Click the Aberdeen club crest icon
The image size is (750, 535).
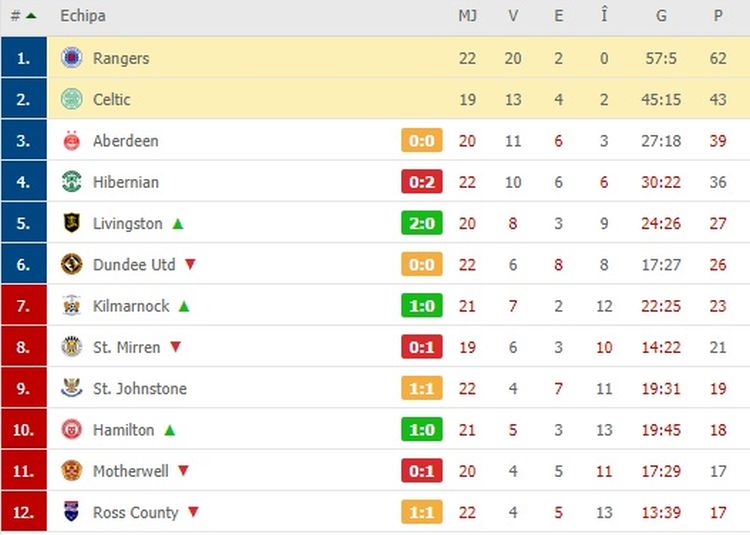71,141
